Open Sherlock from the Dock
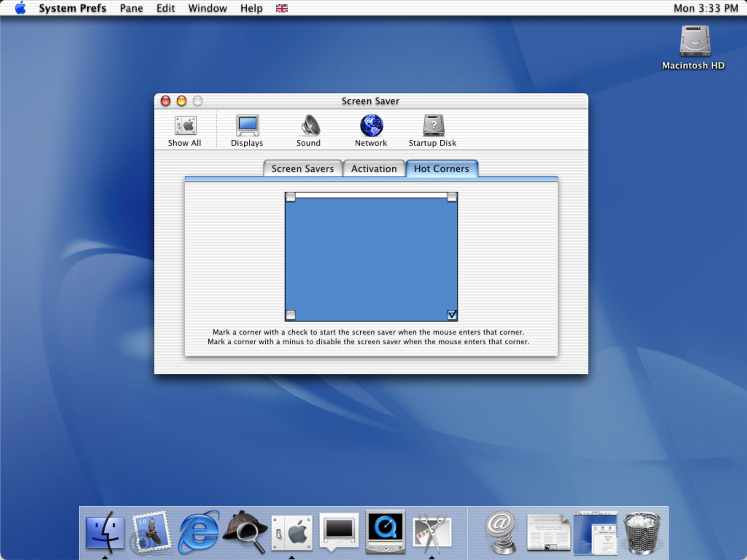This screenshot has height=560, width=747. coord(245,532)
